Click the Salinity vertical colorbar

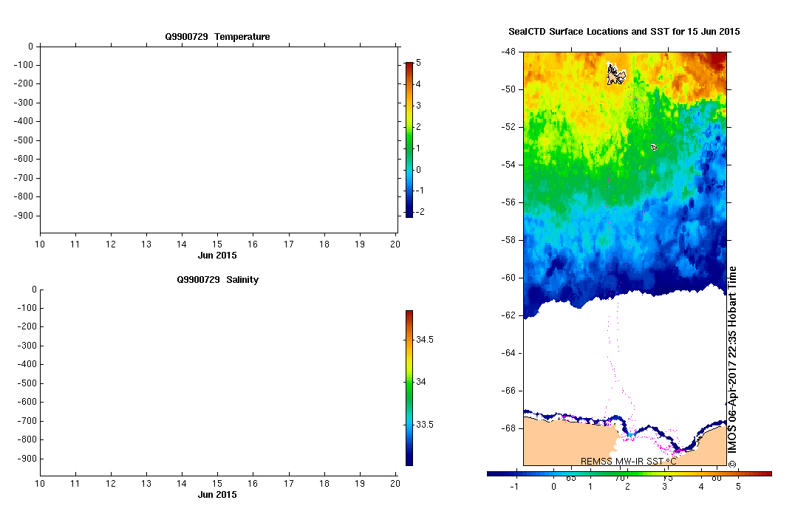(x=409, y=388)
